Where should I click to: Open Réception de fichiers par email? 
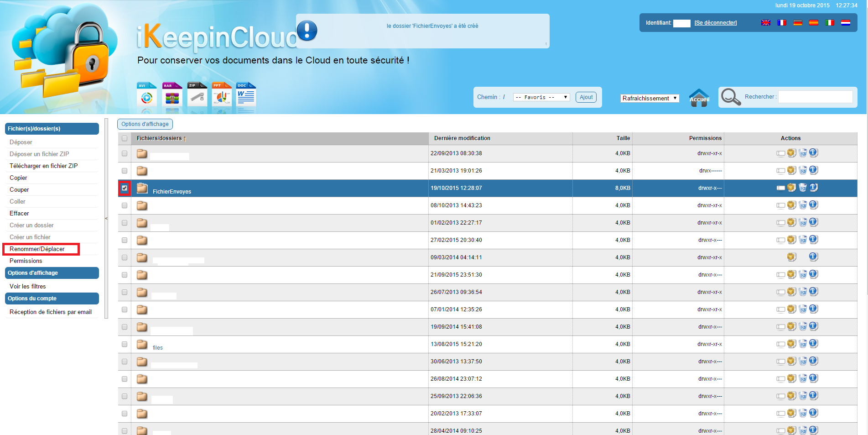click(51, 312)
